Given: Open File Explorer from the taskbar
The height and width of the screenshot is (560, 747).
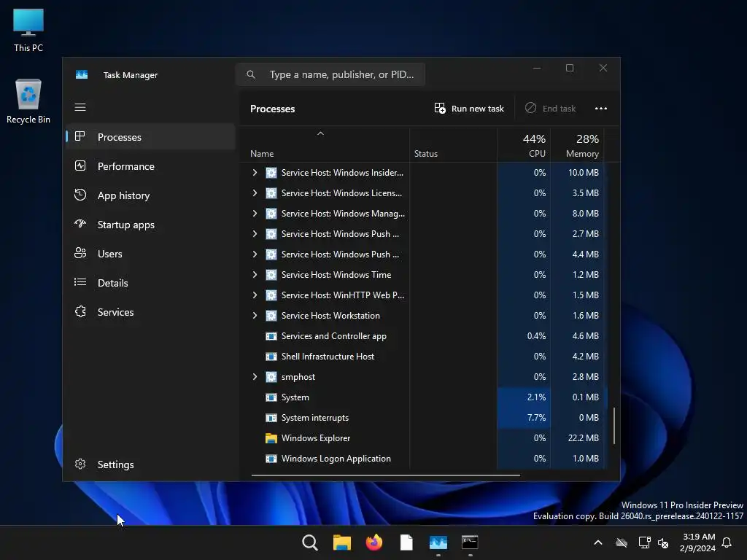Looking at the screenshot, I should click(x=341, y=542).
